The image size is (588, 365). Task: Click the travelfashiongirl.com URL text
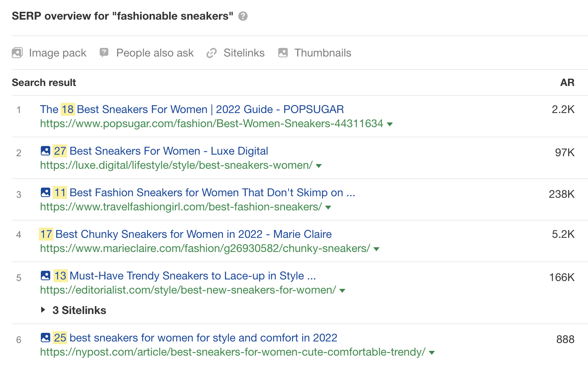pos(180,207)
